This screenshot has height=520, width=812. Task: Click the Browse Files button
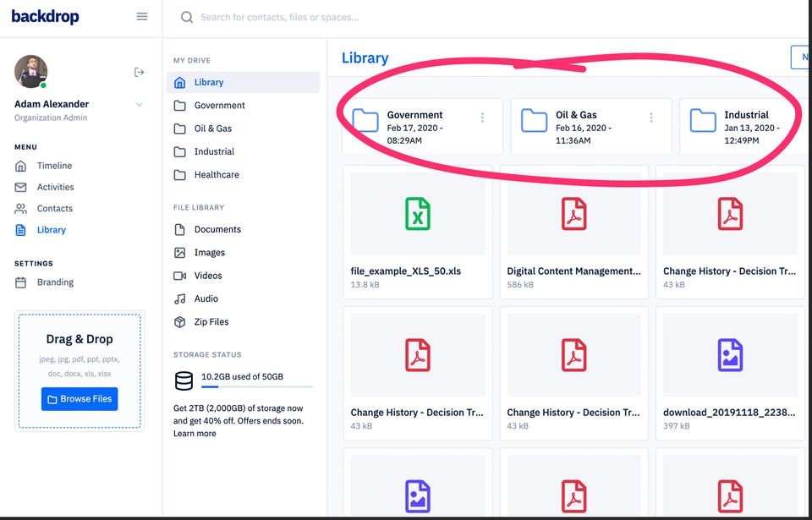pyautogui.click(x=80, y=399)
